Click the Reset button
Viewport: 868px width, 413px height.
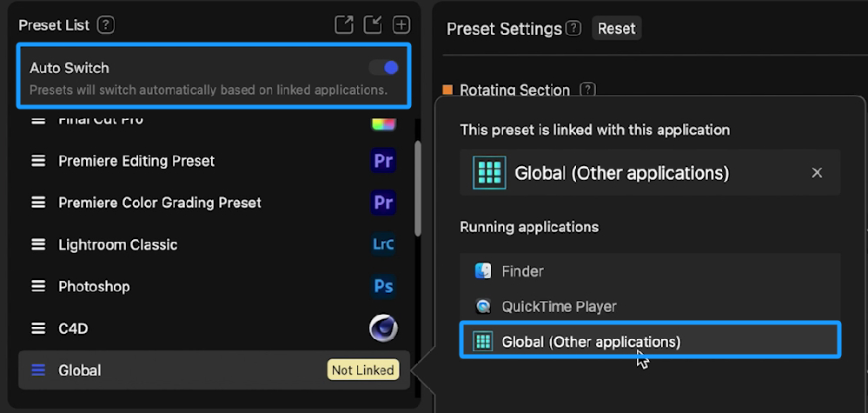(x=617, y=28)
